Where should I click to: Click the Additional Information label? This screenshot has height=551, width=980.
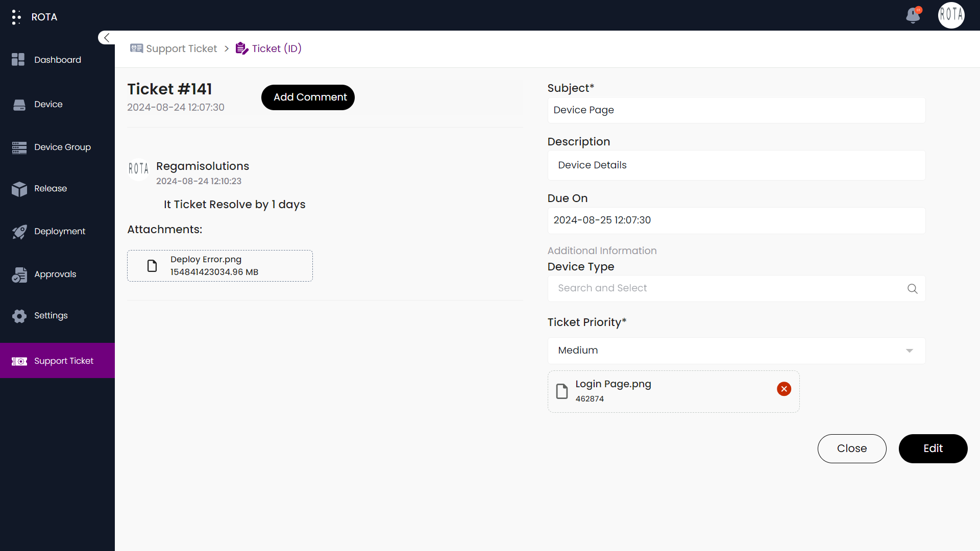602,251
